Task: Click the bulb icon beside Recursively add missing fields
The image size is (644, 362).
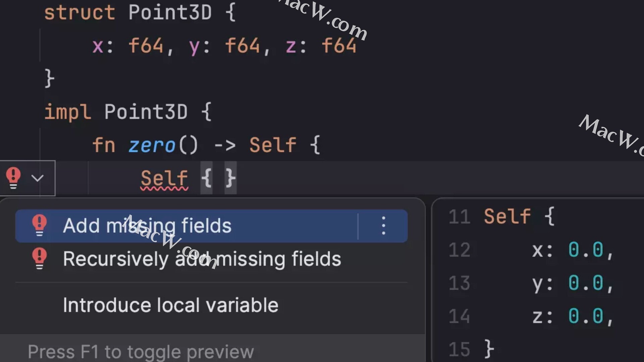Action: pyautogui.click(x=39, y=258)
